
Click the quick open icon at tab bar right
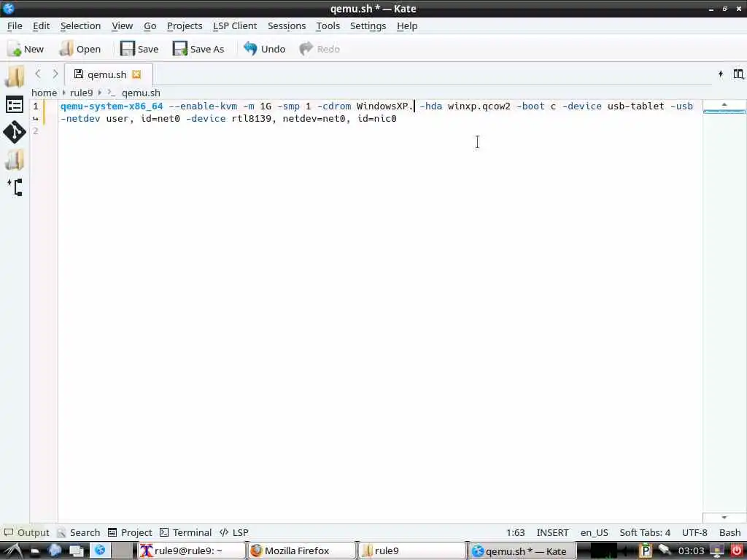721,74
